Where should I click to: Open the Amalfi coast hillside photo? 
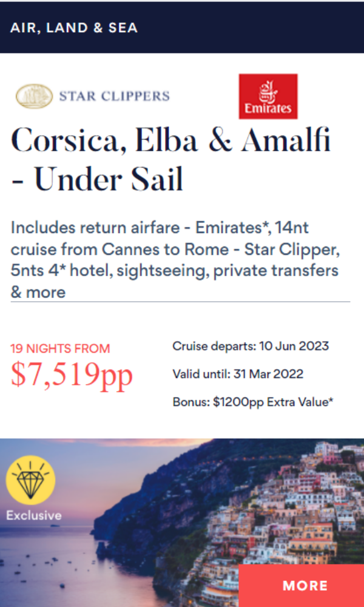point(182,523)
